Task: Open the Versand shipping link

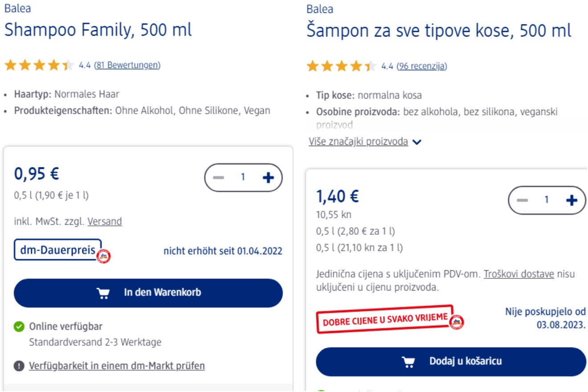Action: click(105, 221)
